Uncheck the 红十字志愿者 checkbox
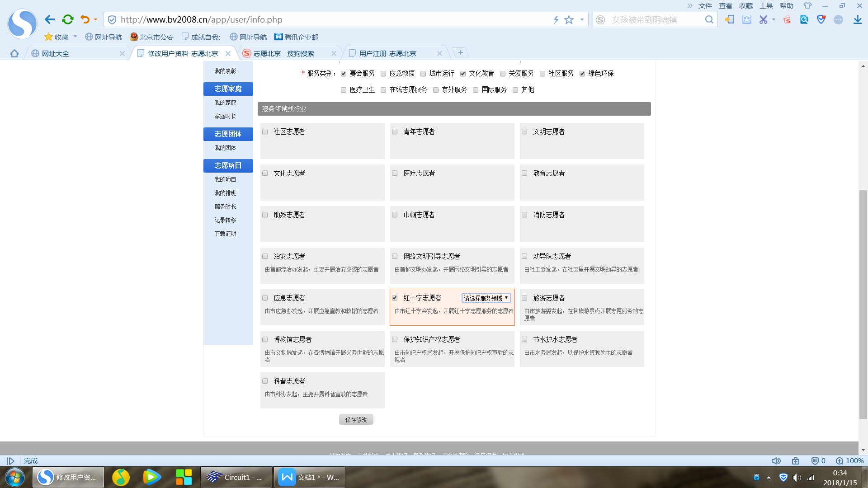Image resolution: width=868 pixels, height=488 pixels. pyautogui.click(x=395, y=298)
